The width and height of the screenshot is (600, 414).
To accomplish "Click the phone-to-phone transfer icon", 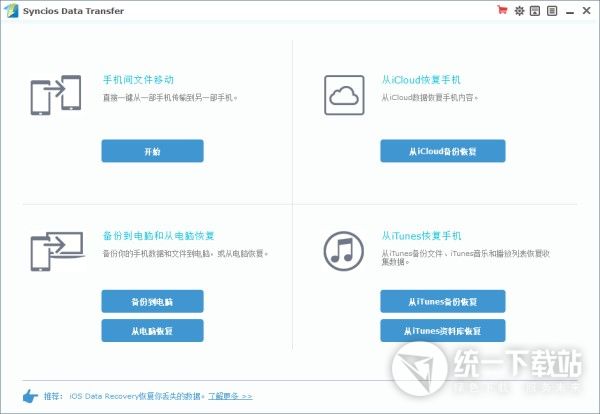I will click(56, 95).
